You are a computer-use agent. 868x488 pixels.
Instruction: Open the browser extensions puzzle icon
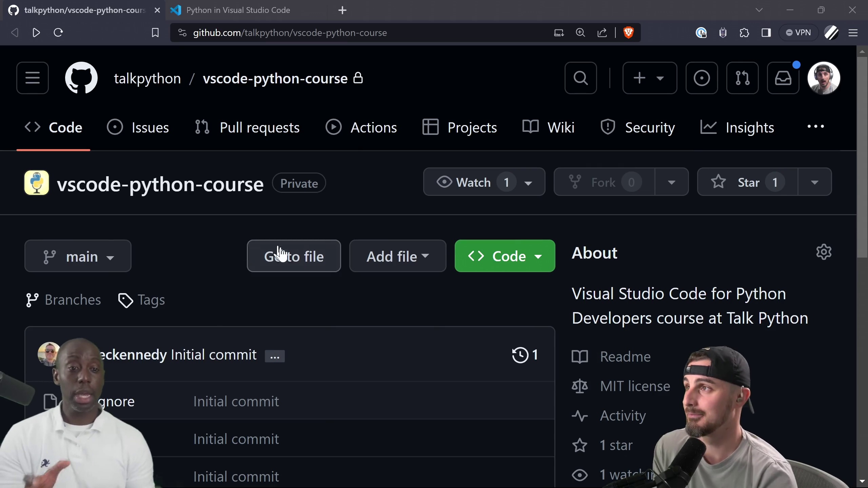(x=744, y=33)
